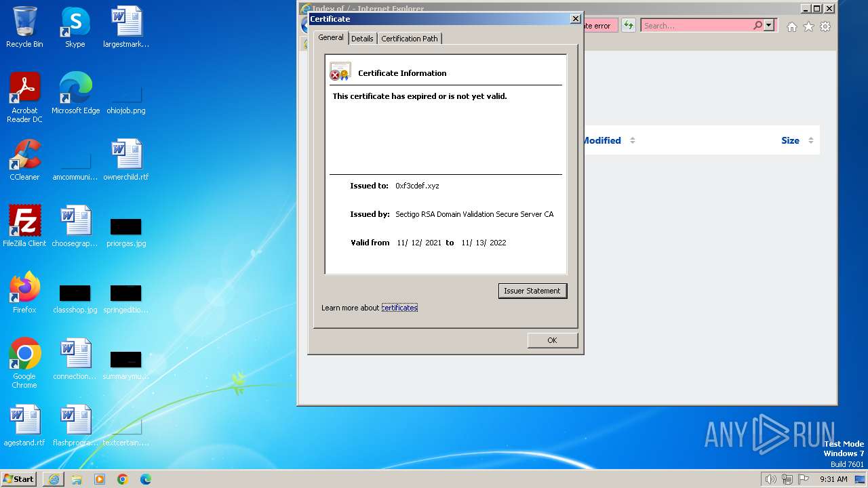Open Internet Explorer taskbar icon
The width and height of the screenshot is (868, 488).
click(54, 479)
